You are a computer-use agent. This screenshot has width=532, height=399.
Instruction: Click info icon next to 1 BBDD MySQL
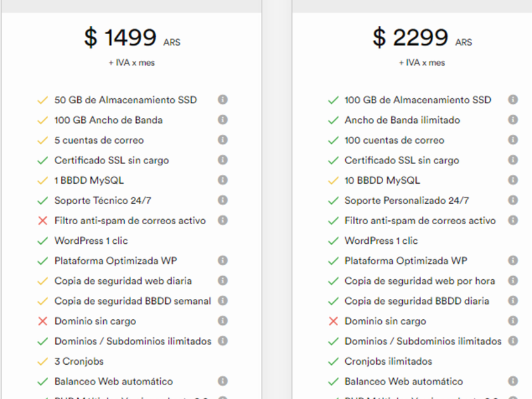[223, 180]
